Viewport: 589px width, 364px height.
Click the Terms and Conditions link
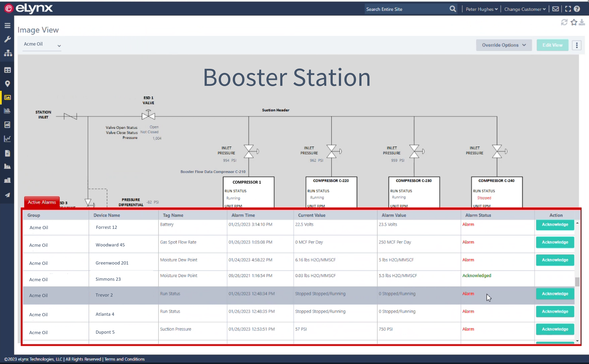click(124, 359)
